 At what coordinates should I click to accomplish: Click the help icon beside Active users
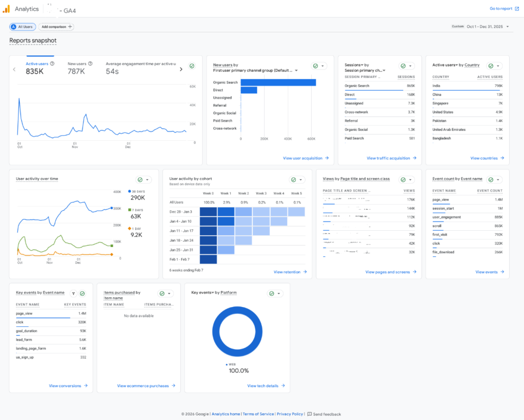[53, 64]
